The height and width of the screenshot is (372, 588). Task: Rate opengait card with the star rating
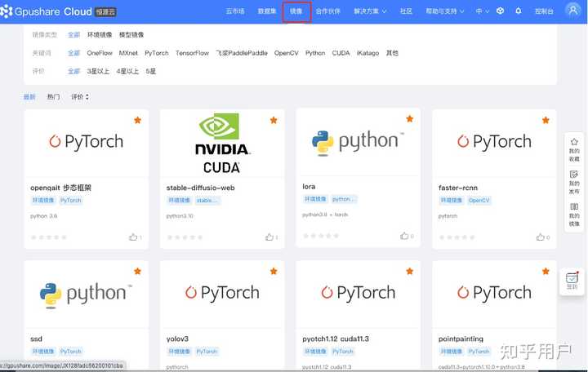[x=49, y=237]
